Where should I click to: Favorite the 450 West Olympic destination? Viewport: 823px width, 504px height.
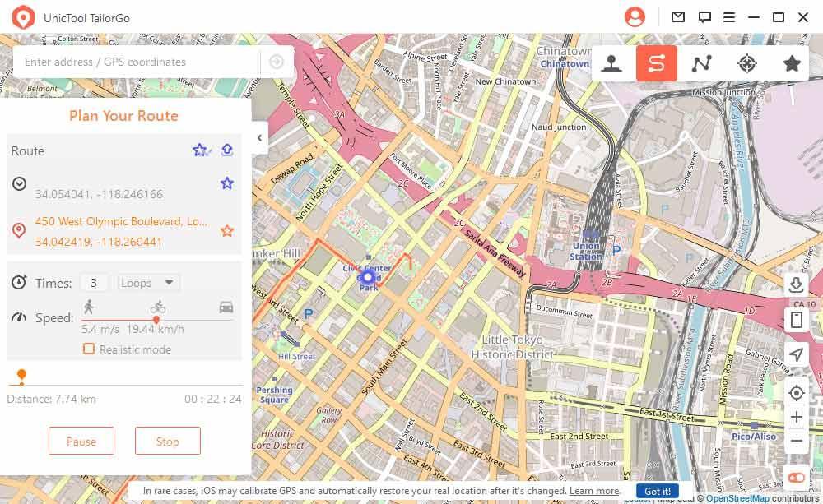[x=227, y=231]
